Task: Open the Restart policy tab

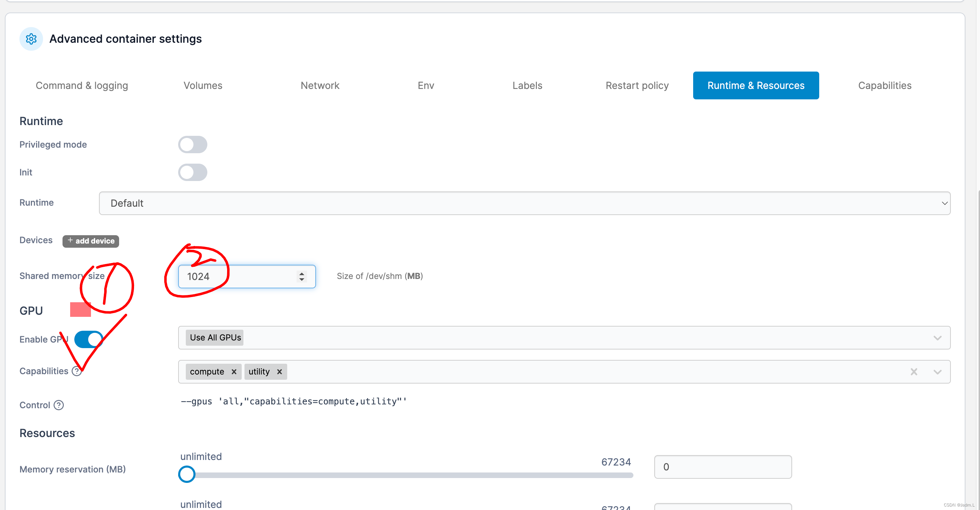Action: [x=637, y=85]
